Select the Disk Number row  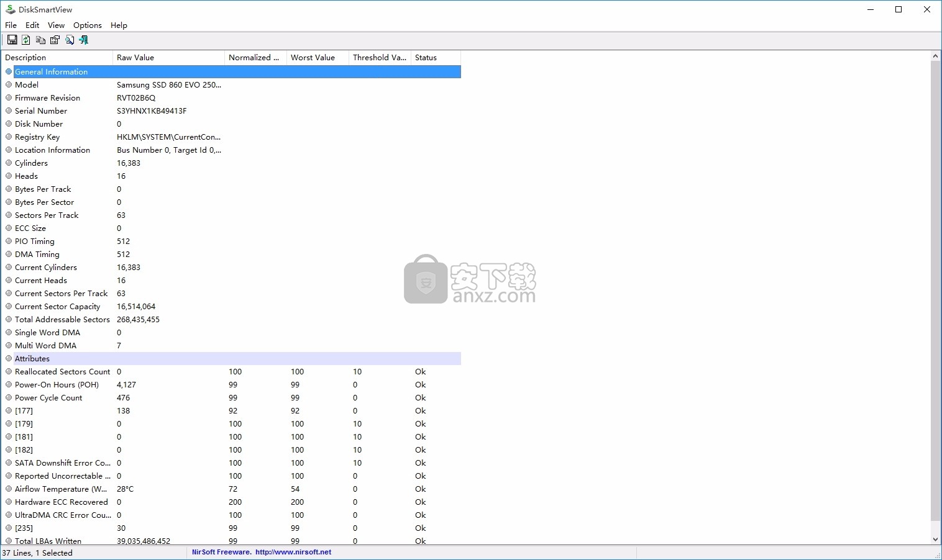(231, 124)
